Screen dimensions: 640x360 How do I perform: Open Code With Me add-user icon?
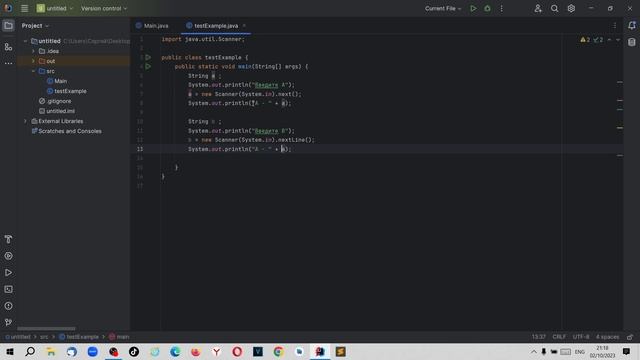[x=538, y=9]
